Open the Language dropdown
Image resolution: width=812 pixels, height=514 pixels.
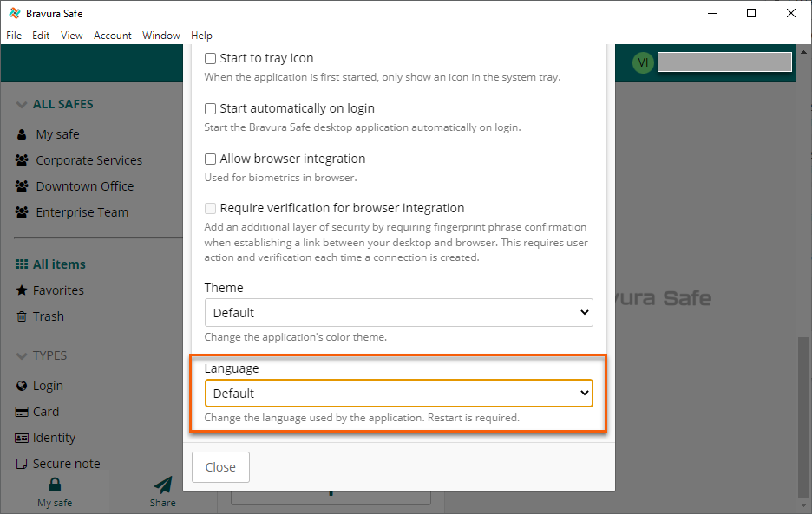tap(399, 394)
